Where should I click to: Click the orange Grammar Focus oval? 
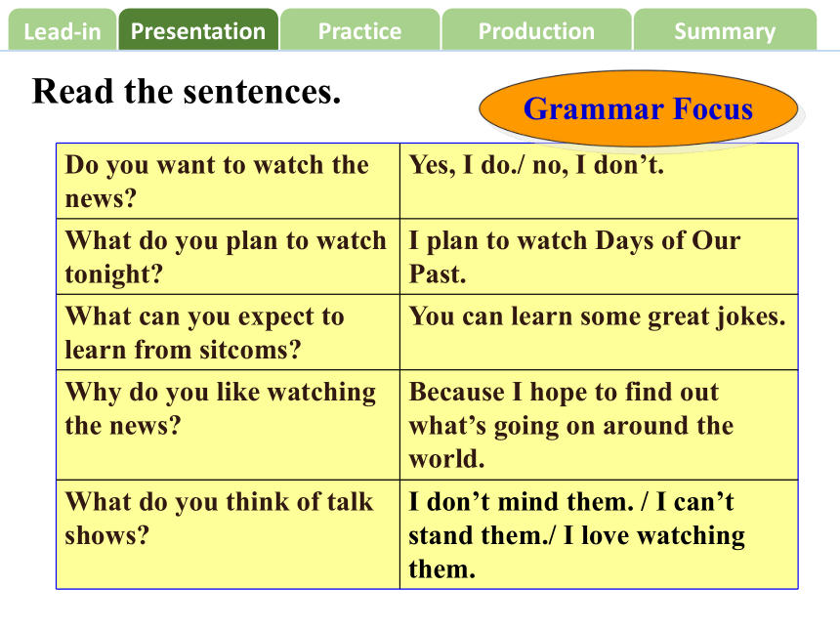(x=638, y=108)
